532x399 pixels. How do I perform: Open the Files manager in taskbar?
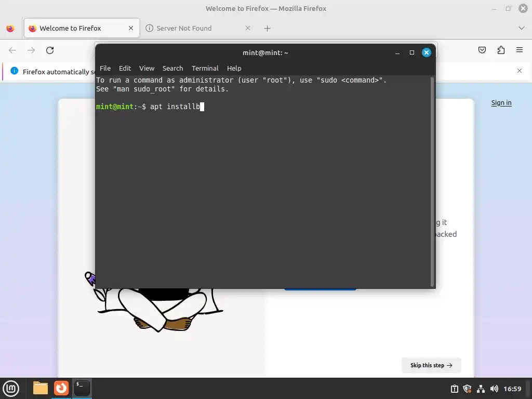tap(41, 388)
